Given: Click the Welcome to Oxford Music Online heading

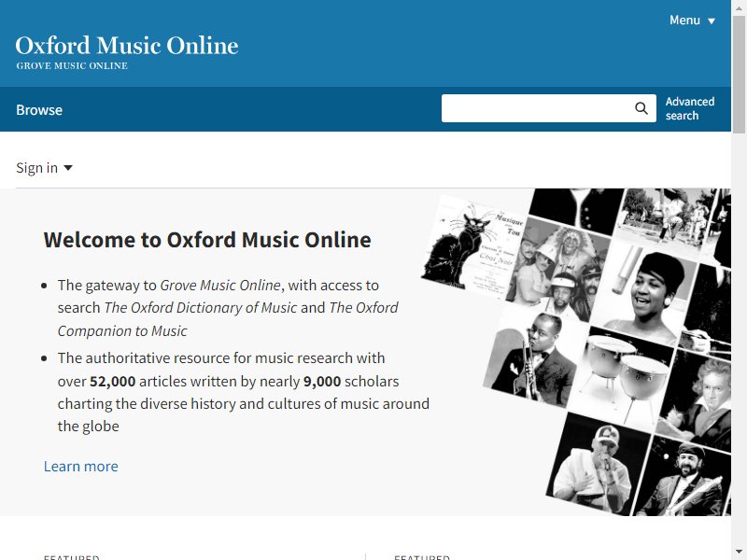Looking at the screenshot, I should pyautogui.click(x=207, y=240).
